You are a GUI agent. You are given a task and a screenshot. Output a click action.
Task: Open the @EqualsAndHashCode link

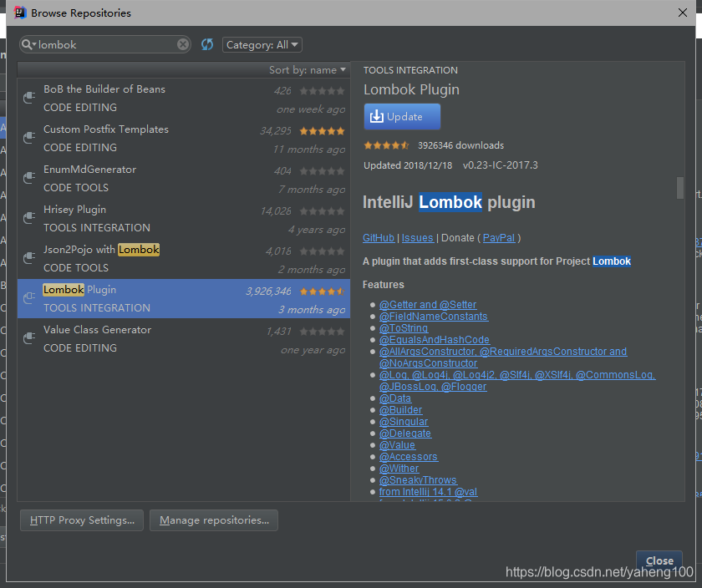[435, 340]
